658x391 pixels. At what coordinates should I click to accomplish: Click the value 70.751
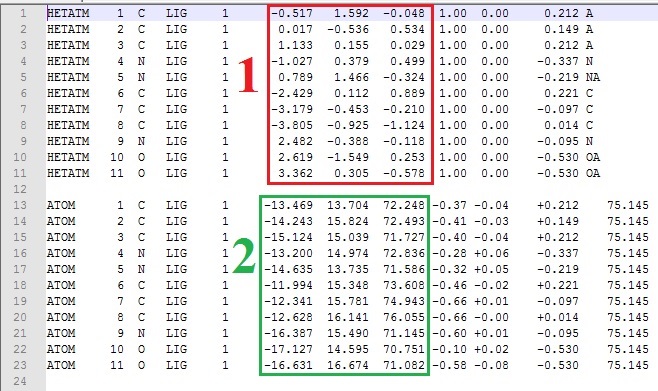click(x=404, y=349)
